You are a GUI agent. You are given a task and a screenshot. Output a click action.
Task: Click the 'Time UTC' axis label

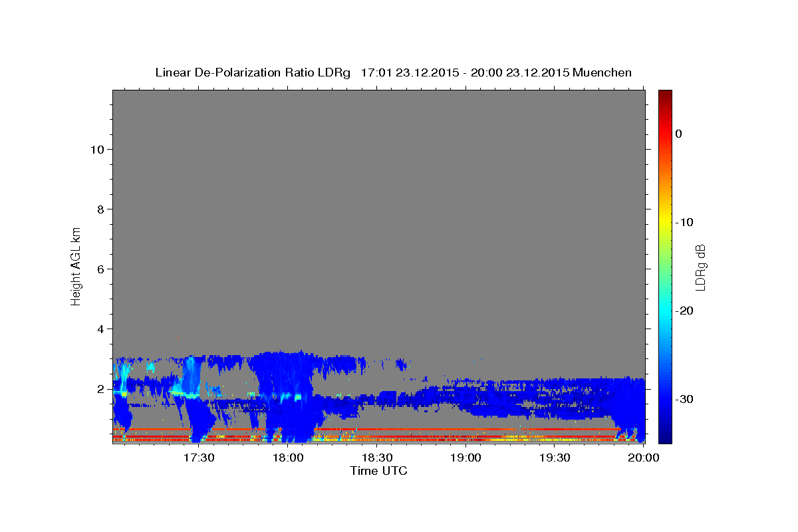pyautogui.click(x=378, y=471)
